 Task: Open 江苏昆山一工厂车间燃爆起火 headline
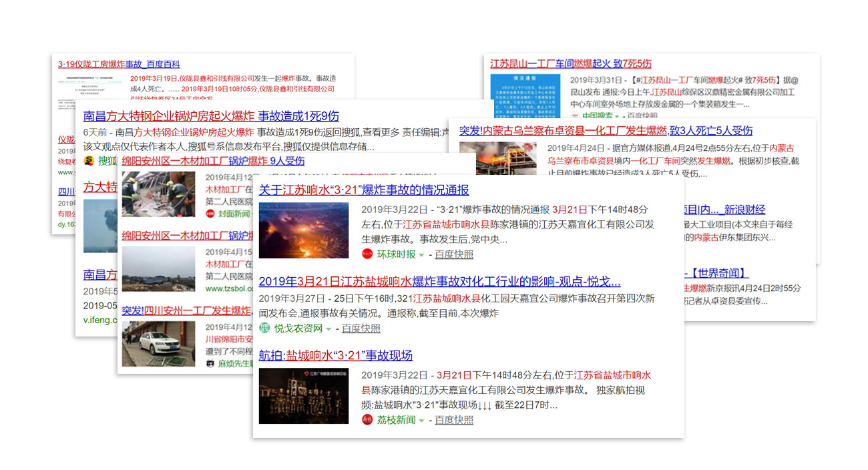click(570, 64)
